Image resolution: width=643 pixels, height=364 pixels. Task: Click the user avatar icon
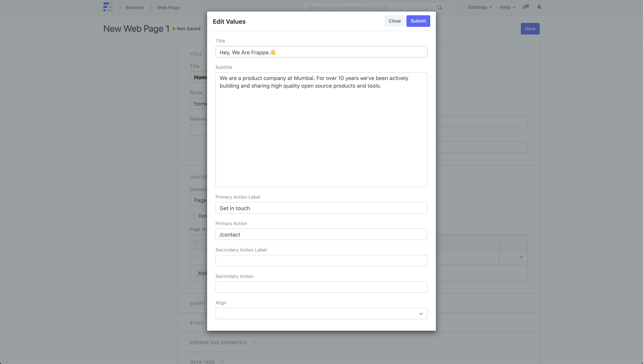pos(460,7)
